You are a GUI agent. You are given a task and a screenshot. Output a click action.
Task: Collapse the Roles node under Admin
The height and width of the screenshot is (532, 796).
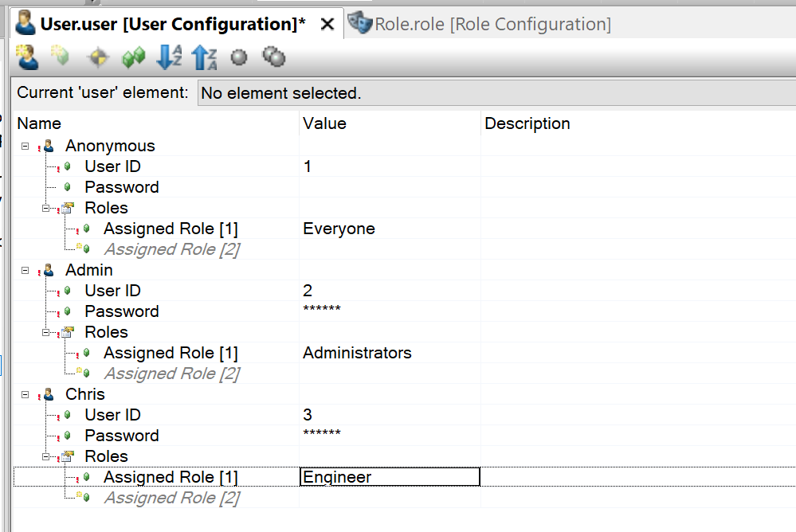[x=45, y=333]
